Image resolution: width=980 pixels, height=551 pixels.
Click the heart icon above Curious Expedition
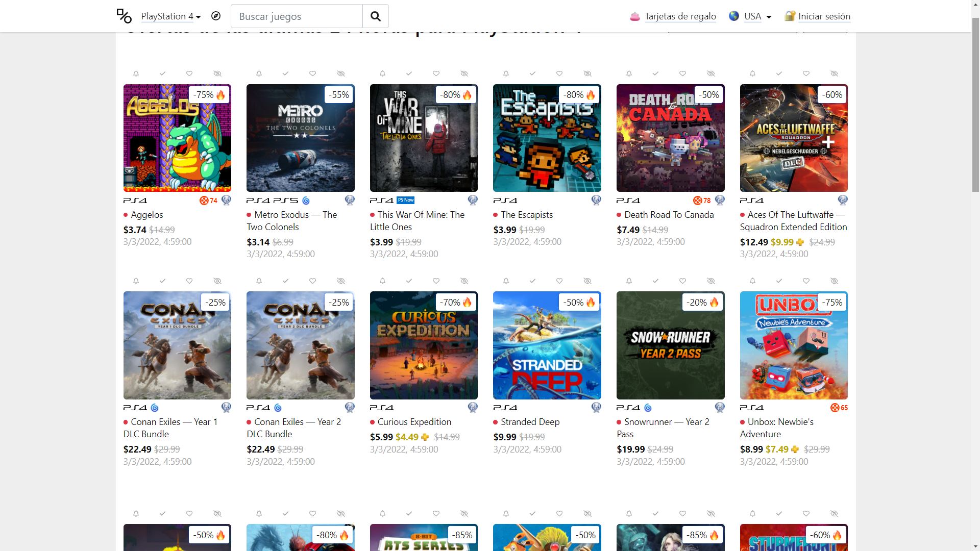tap(436, 281)
